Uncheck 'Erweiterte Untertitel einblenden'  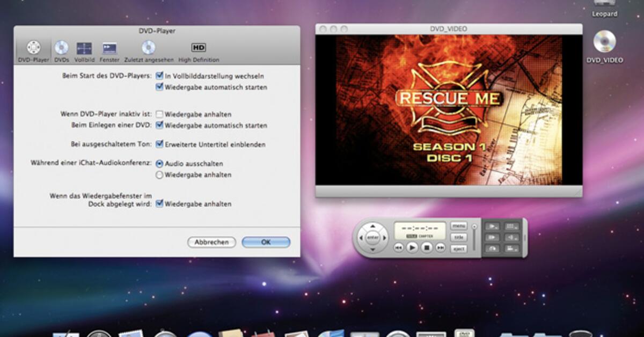159,144
